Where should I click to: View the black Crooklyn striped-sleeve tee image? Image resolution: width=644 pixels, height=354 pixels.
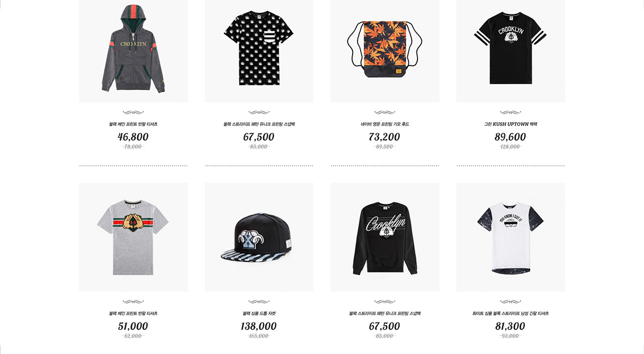510,51
